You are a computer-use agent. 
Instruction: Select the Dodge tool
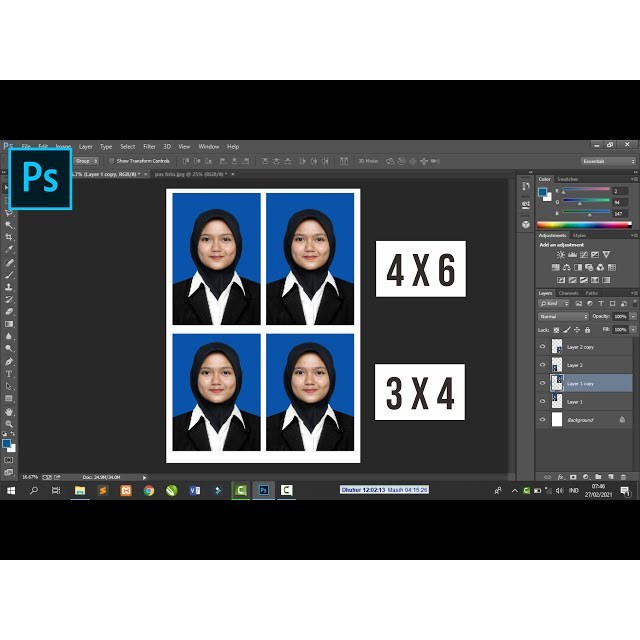tap(9, 349)
